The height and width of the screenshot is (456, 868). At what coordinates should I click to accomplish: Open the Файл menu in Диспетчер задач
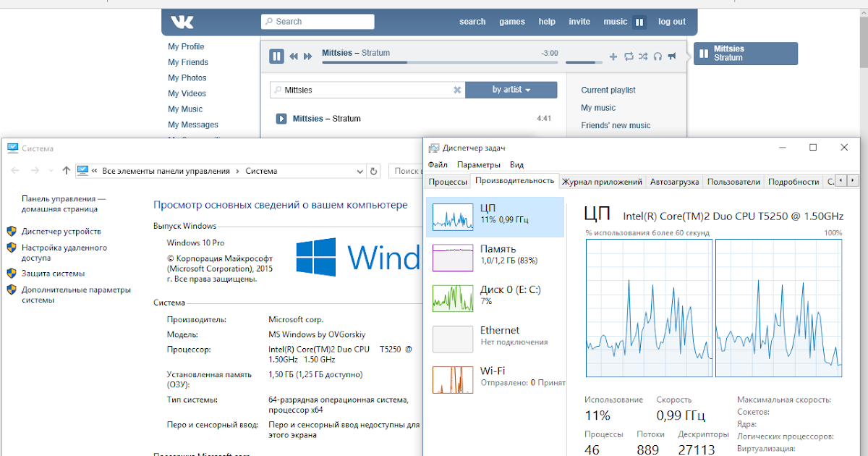438,165
